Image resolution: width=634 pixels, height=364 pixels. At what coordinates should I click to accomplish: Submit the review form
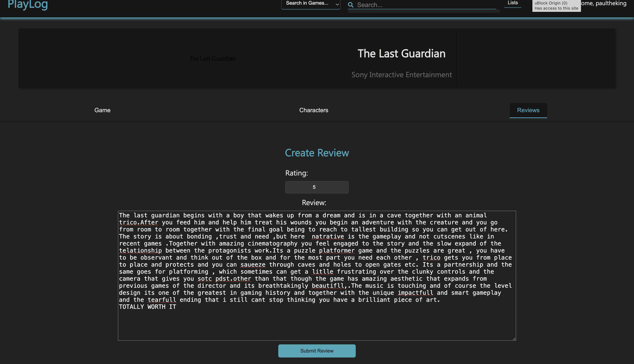click(317, 351)
